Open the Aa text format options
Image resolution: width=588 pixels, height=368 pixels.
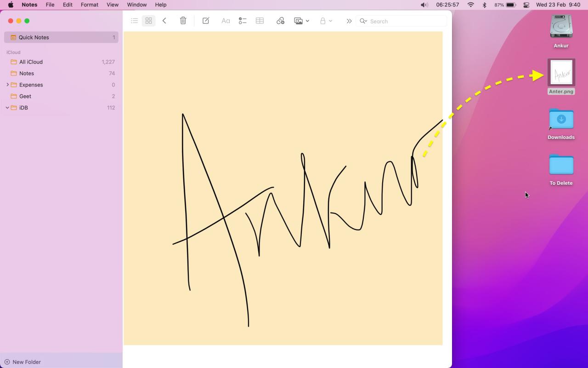[226, 21]
